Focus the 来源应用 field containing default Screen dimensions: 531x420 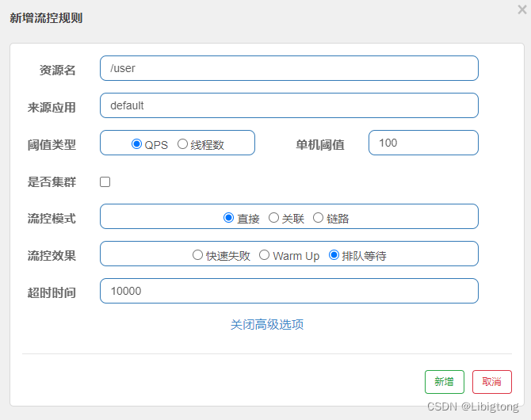[x=288, y=105]
